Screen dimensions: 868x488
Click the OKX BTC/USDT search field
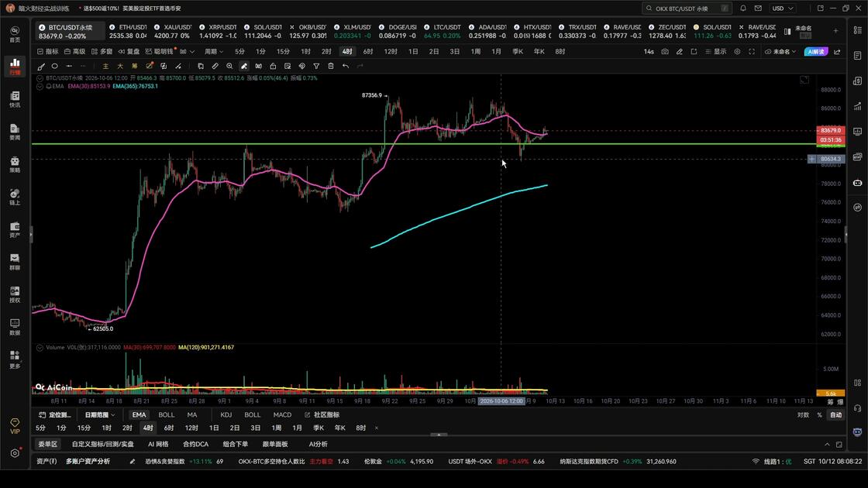click(687, 9)
